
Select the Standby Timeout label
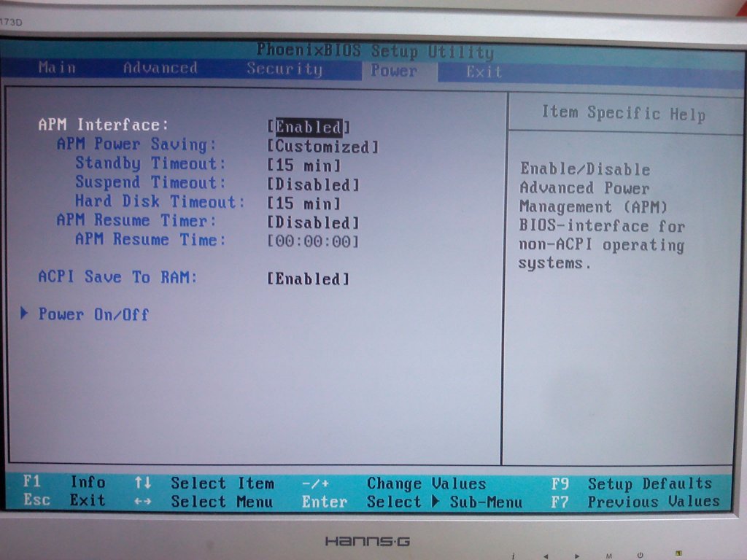pos(150,163)
